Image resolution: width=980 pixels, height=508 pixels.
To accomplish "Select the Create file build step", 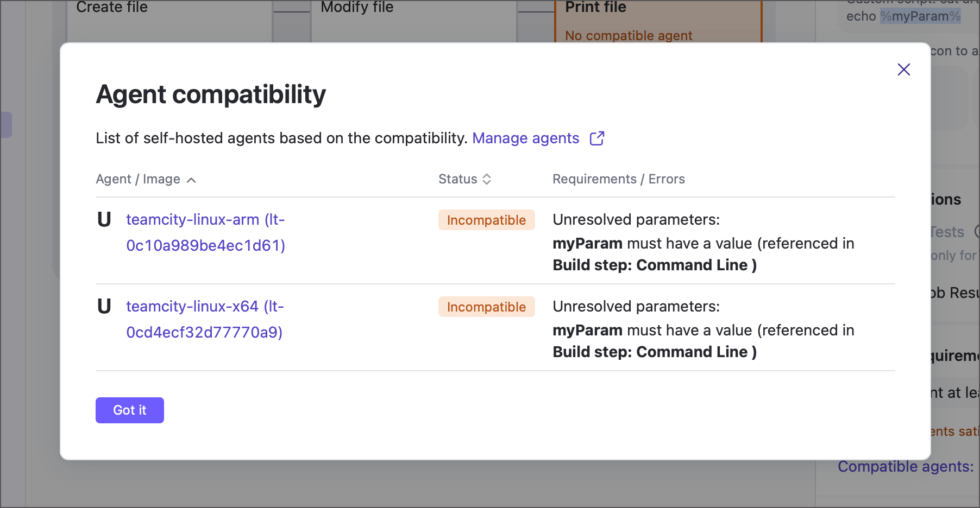I will 112,8.
